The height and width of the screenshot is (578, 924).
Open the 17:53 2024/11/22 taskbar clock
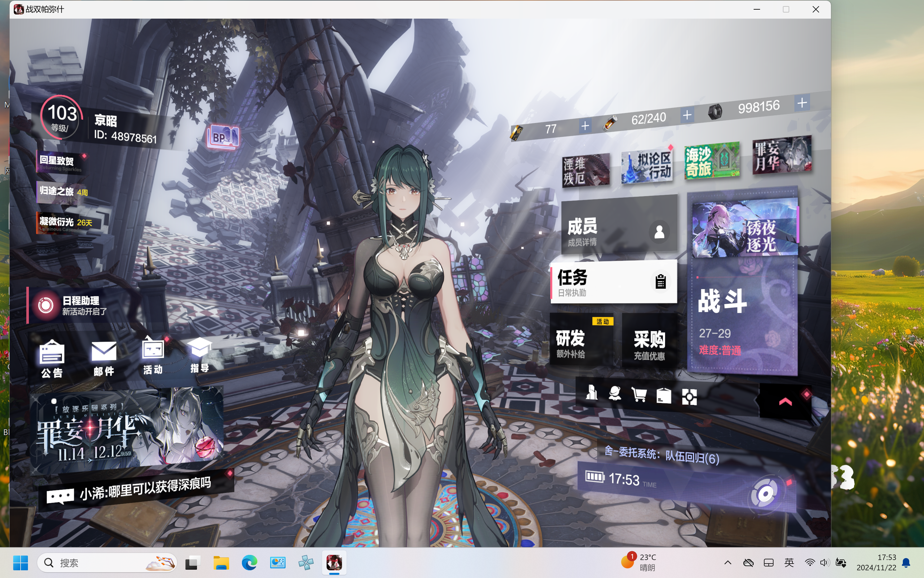coord(876,562)
